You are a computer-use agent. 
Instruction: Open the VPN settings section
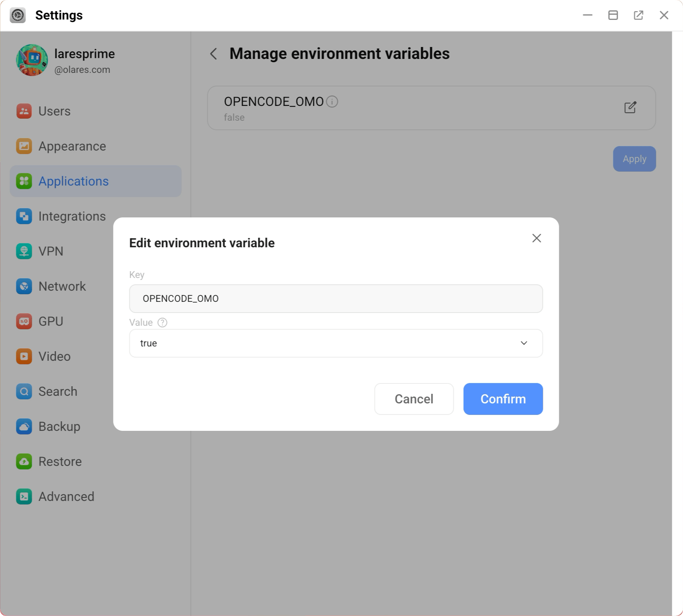pos(51,251)
